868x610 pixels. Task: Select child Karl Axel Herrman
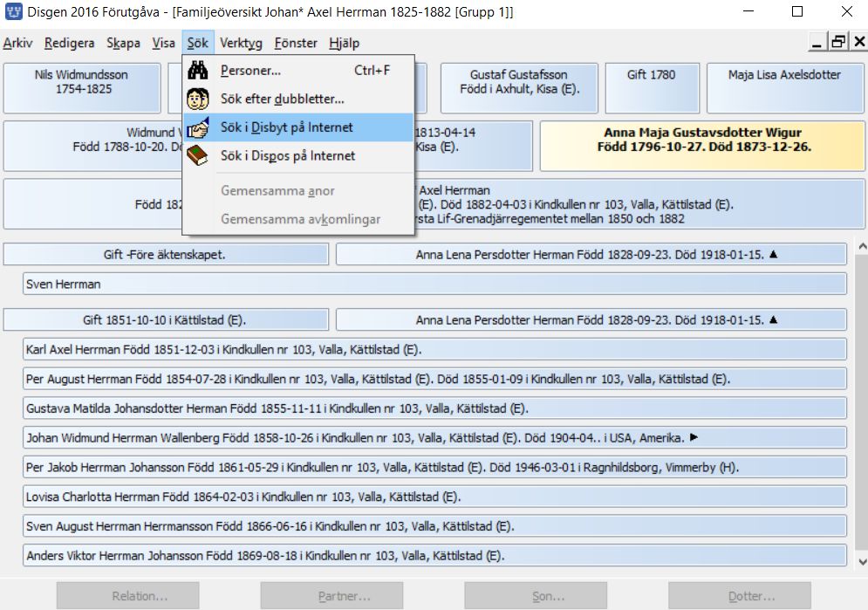(x=434, y=349)
